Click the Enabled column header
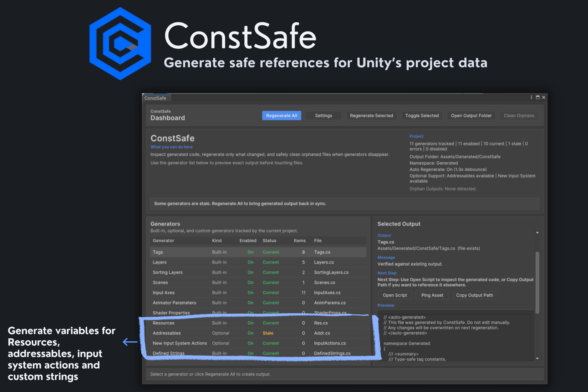 click(248, 241)
